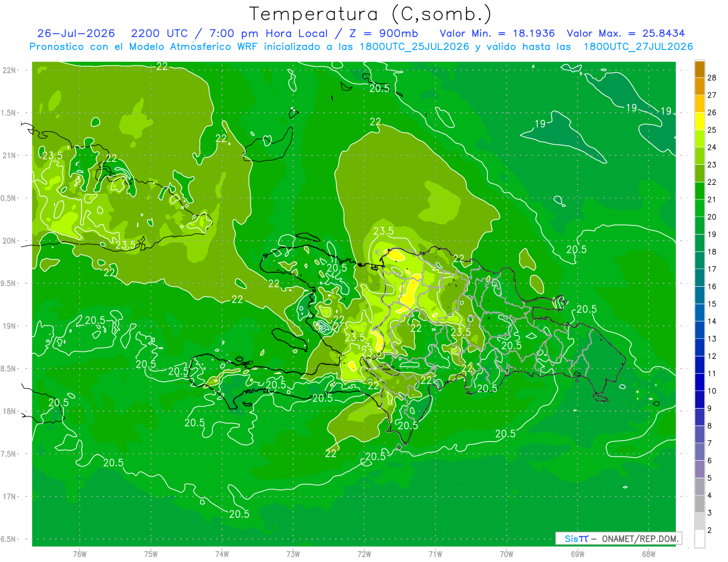The image size is (728, 562).
Task: Click the '18N' latitude axis label
Action: [9, 411]
